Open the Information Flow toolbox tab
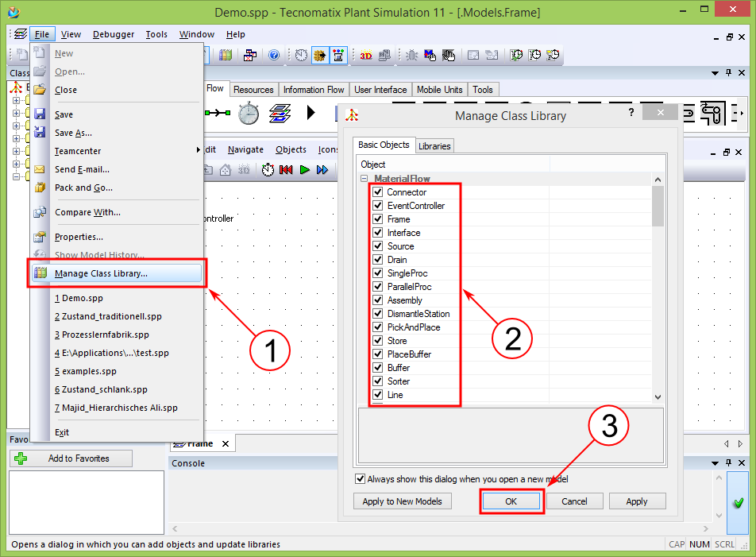Screen dimensions: 756x557 (314, 90)
